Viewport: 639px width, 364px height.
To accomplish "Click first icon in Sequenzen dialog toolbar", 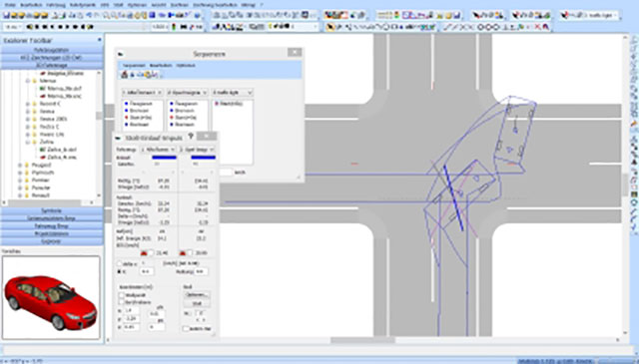I will pyautogui.click(x=124, y=75).
